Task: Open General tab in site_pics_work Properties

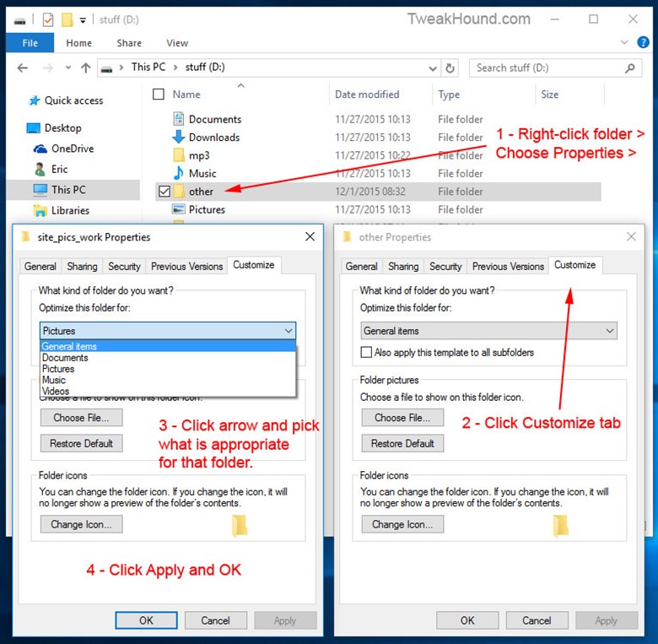Action: pyautogui.click(x=40, y=266)
